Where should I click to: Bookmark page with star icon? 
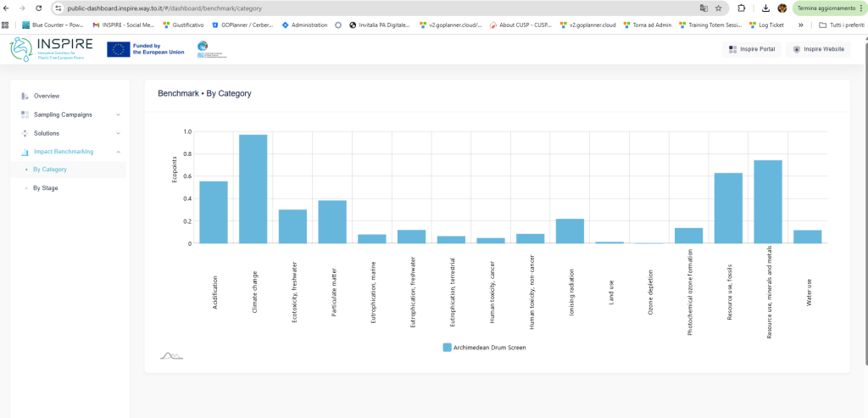pos(718,8)
